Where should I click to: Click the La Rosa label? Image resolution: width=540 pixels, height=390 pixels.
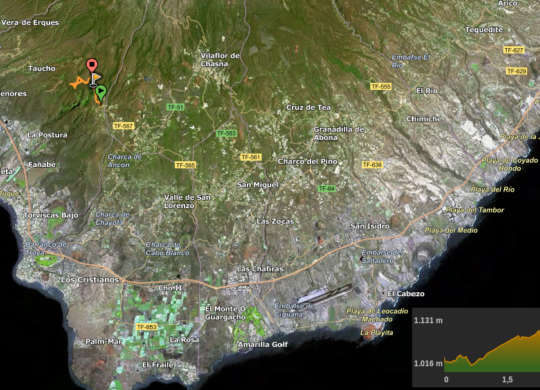coord(184,340)
